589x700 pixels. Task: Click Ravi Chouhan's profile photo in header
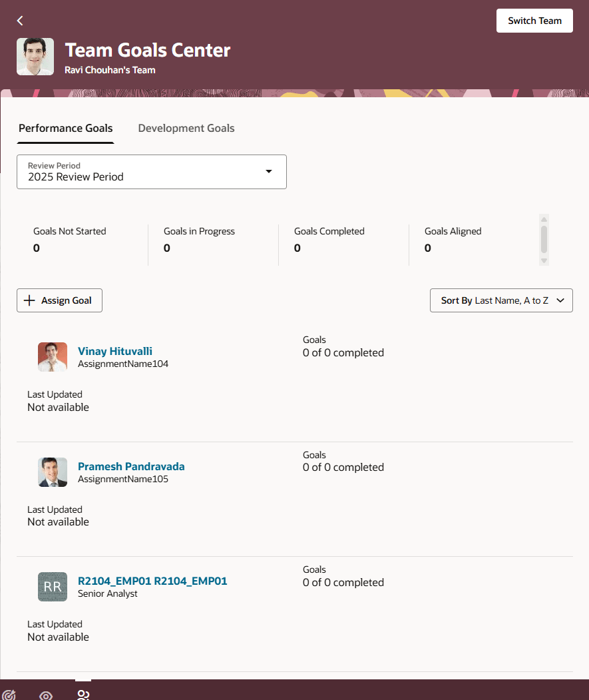pos(35,57)
